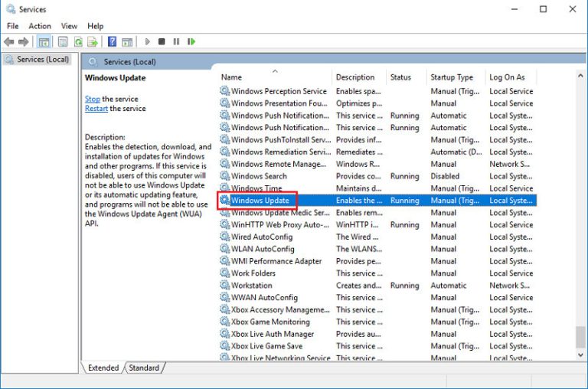588x389 pixels.
Task: Select the Windows Perception Service row
Action: pos(377,91)
